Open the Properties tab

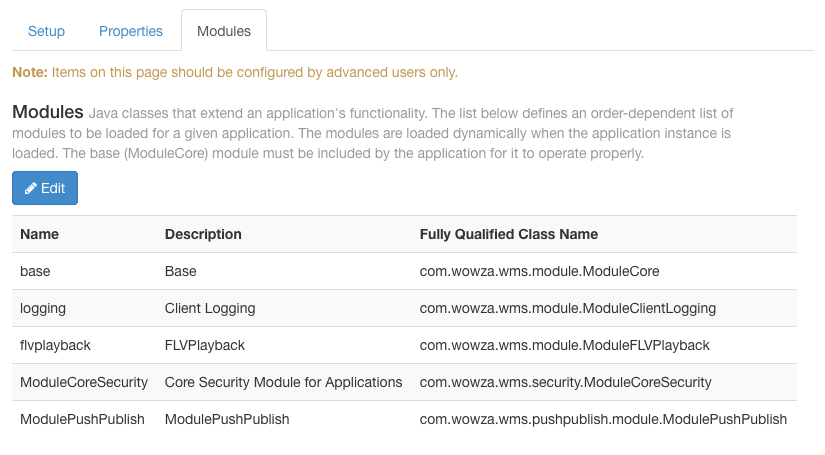point(131,31)
